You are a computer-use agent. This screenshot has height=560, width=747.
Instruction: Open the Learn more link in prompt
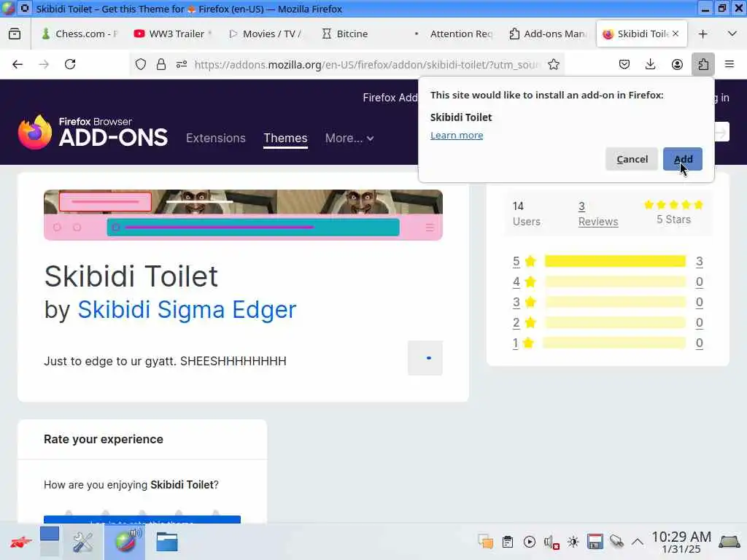tap(457, 135)
